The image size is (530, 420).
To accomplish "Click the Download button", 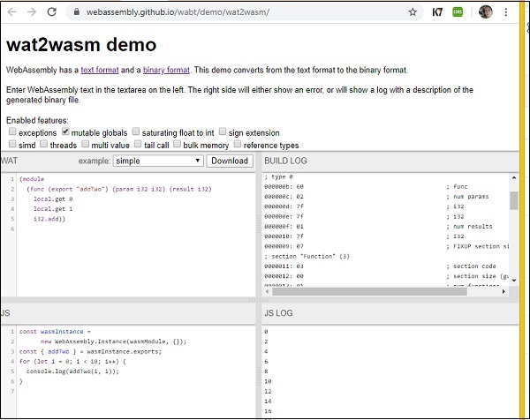I will pyautogui.click(x=229, y=161).
